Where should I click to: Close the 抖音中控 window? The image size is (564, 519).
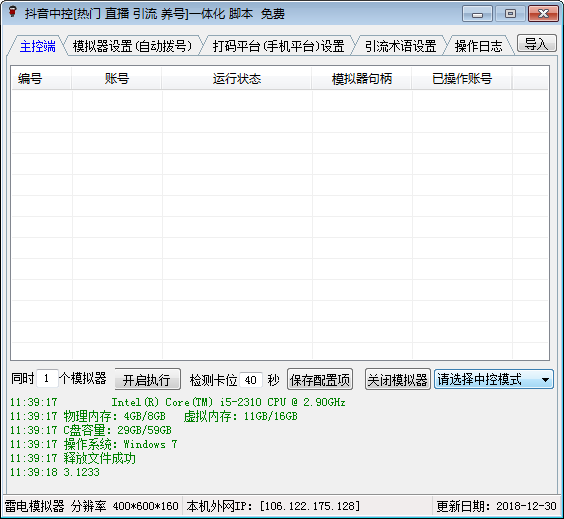543,14
